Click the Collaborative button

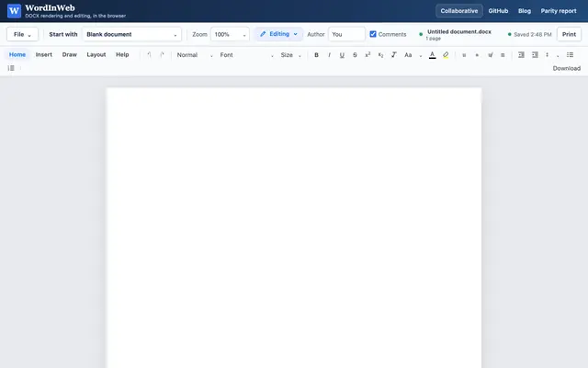coord(459,11)
